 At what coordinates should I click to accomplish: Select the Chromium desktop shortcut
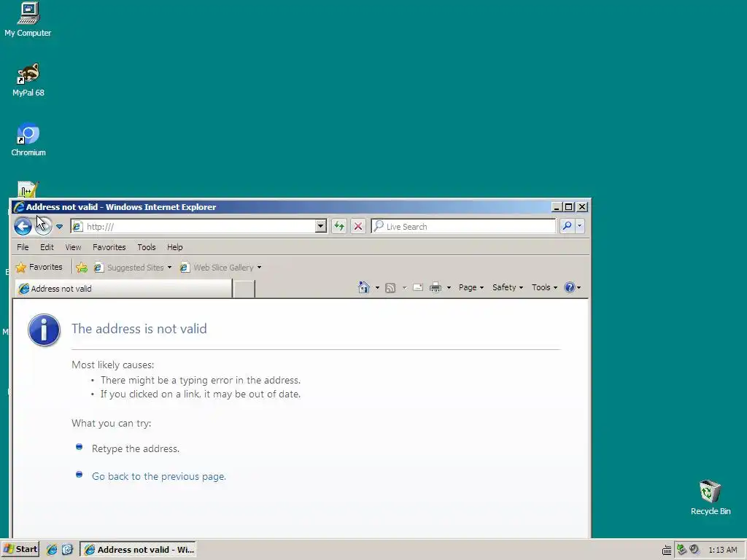click(28, 139)
